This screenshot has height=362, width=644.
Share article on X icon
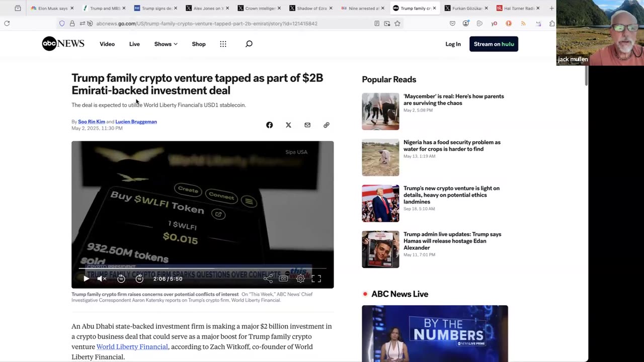288,125
